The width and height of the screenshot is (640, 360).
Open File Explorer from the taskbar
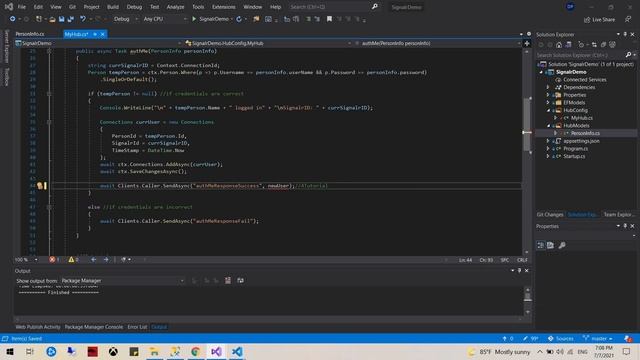click(x=154, y=351)
